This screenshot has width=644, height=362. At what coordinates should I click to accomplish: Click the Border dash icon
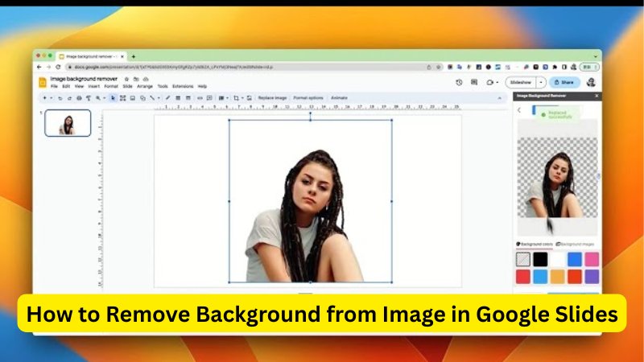[188, 98]
